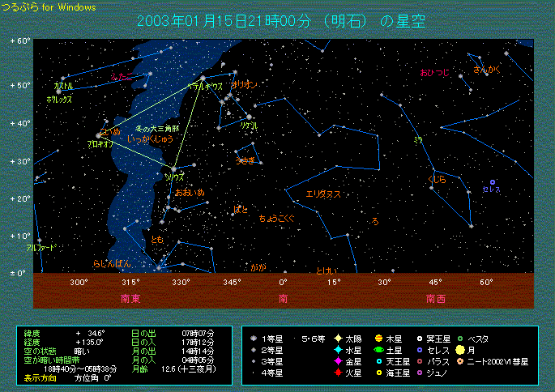Click the さんかく constellation label
Screen dimensions: 555x392
[x=487, y=70]
